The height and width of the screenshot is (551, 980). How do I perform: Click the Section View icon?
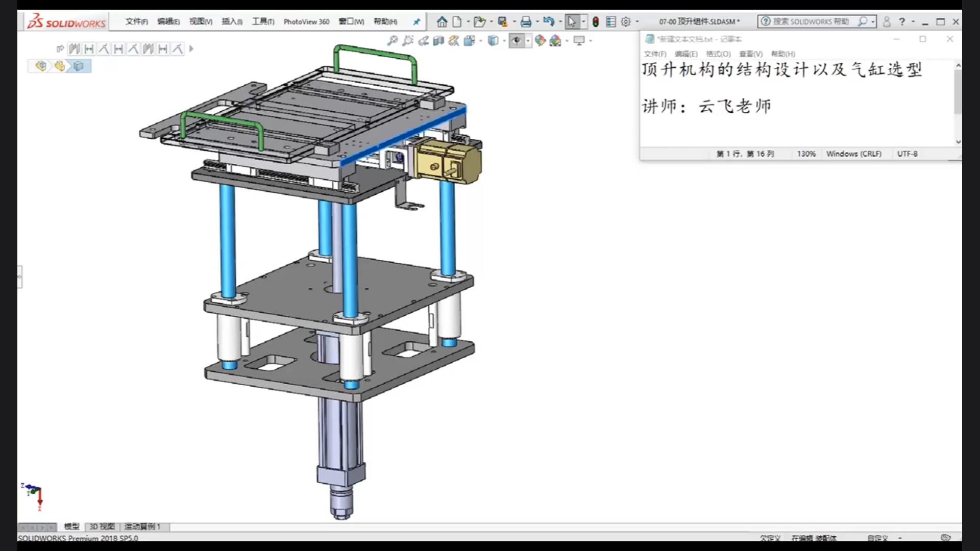coord(438,40)
